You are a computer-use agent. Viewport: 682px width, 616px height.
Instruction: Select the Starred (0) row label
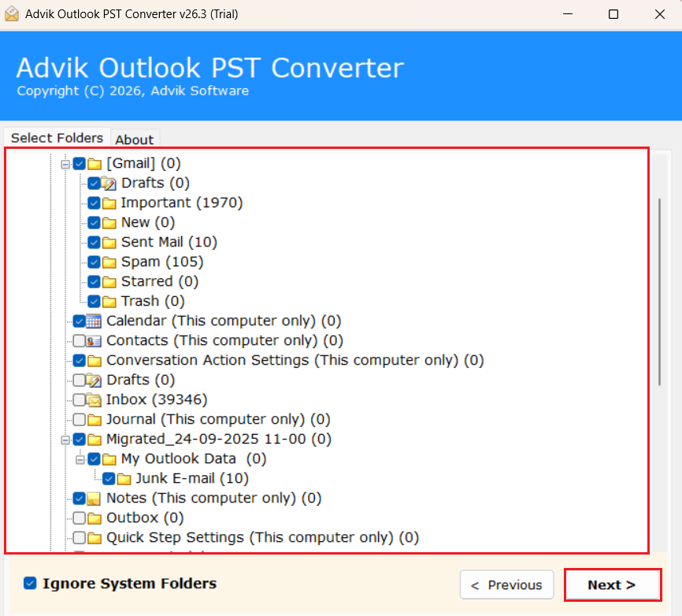pyautogui.click(x=160, y=281)
